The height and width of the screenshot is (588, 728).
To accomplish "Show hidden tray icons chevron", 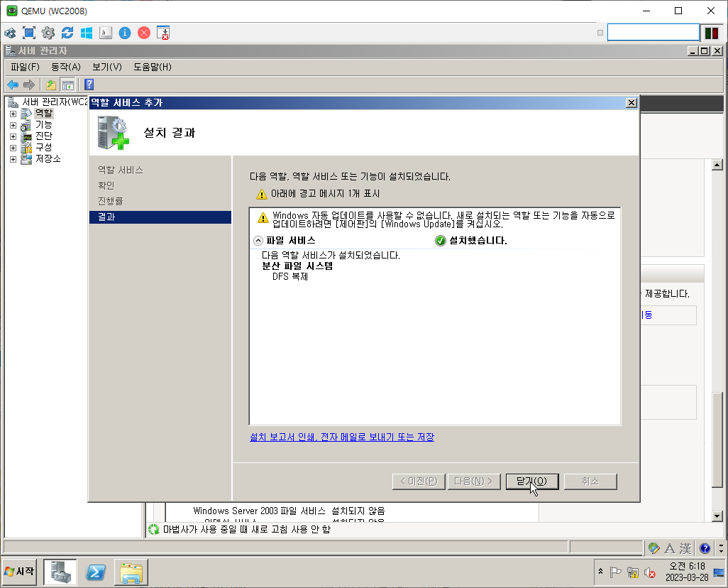I will coord(601,571).
